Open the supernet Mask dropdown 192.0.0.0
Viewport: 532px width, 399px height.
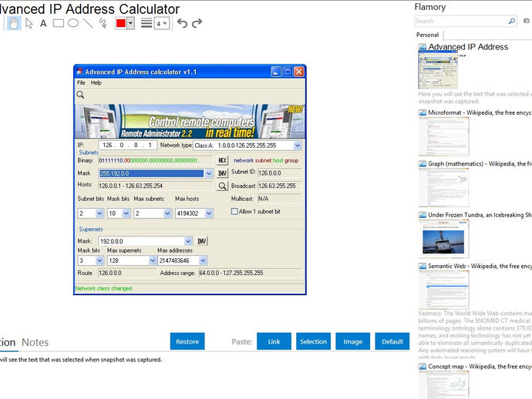coord(188,241)
